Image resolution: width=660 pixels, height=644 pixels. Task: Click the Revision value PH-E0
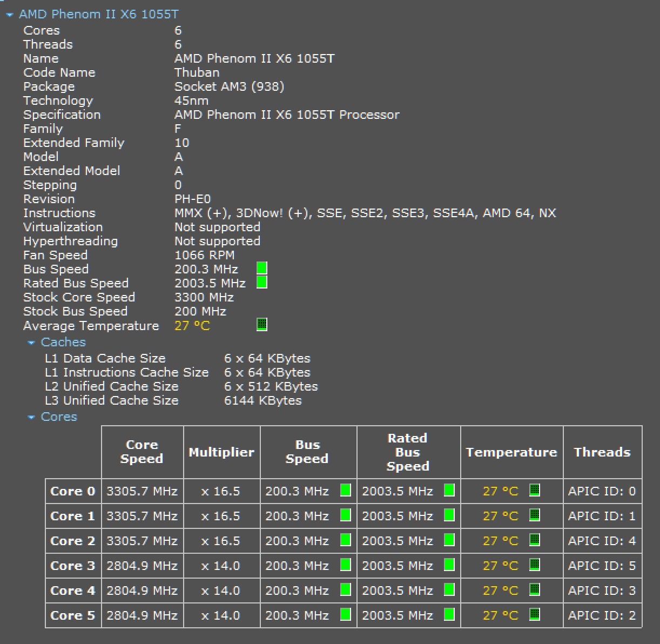[x=193, y=199]
